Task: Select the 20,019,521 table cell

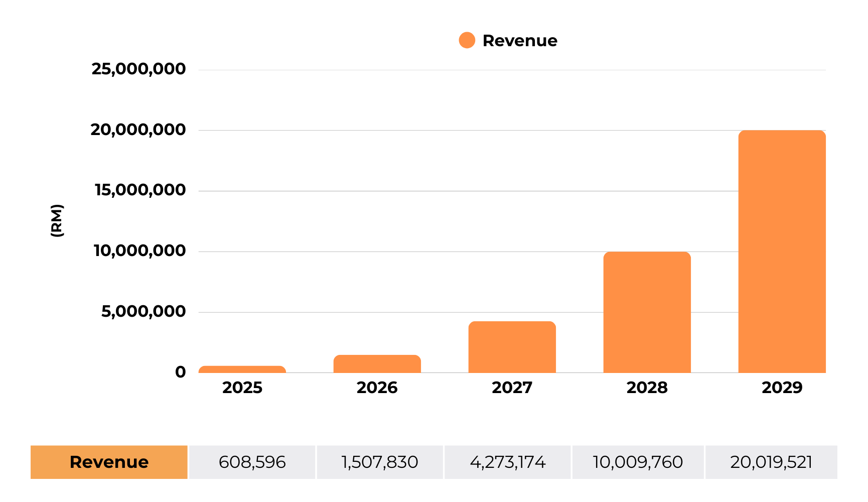Action: (x=772, y=462)
